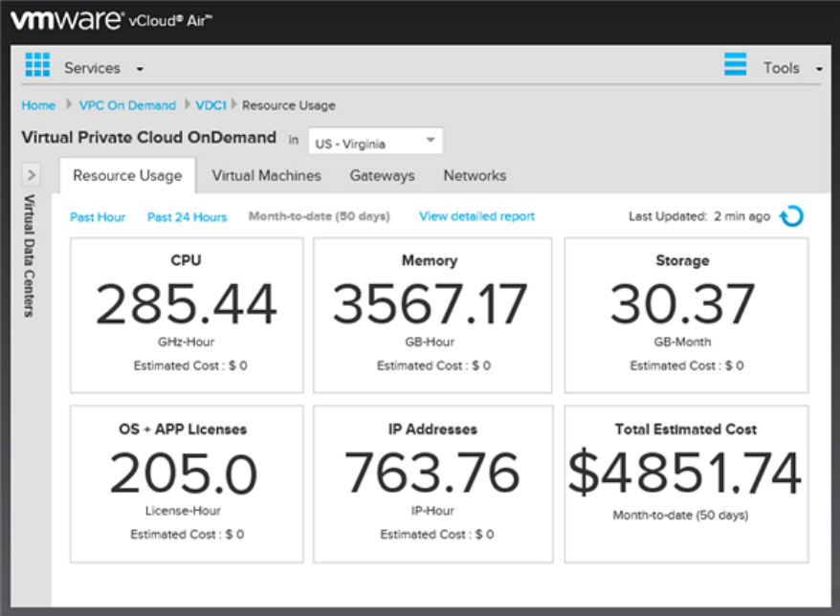Open View detailed report link
The height and width of the screenshot is (616, 840).
[476, 216]
